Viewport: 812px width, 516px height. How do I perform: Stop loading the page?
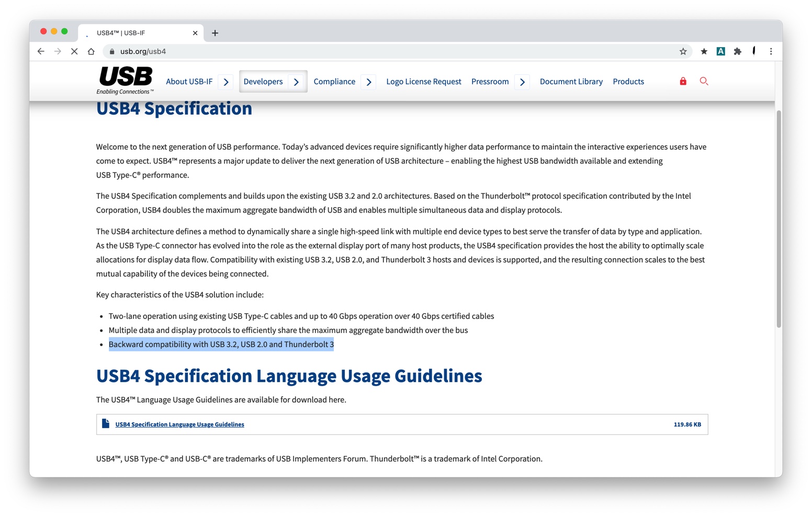coord(74,51)
